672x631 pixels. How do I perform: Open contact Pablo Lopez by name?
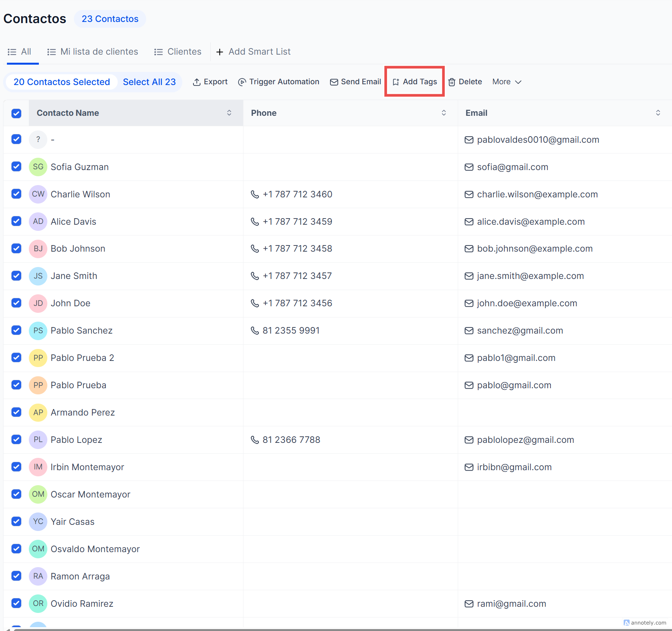click(x=76, y=440)
